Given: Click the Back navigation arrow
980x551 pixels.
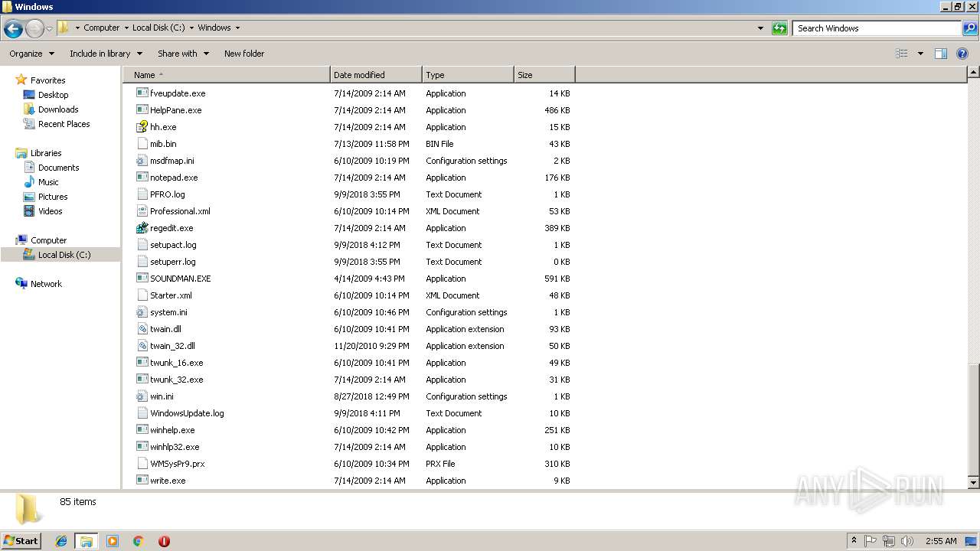Looking at the screenshot, I should coord(13,29).
